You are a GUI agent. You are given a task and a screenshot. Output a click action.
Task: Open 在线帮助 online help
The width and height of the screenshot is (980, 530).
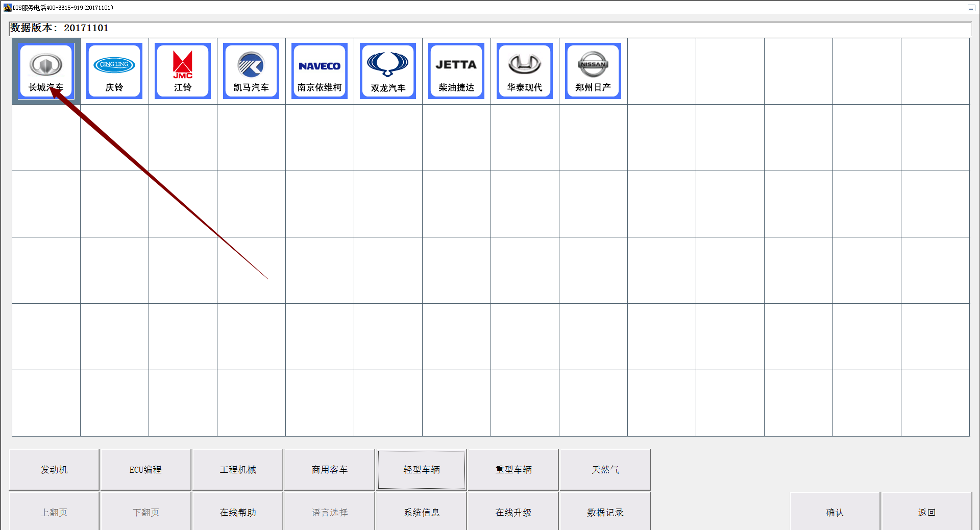pyautogui.click(x=238, y=512)
